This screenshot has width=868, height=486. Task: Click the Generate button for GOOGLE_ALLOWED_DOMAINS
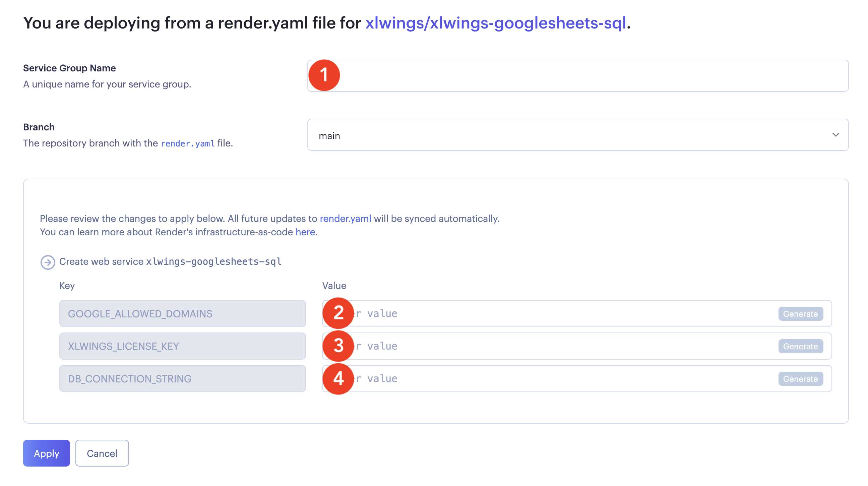click(x=801, y=313)
